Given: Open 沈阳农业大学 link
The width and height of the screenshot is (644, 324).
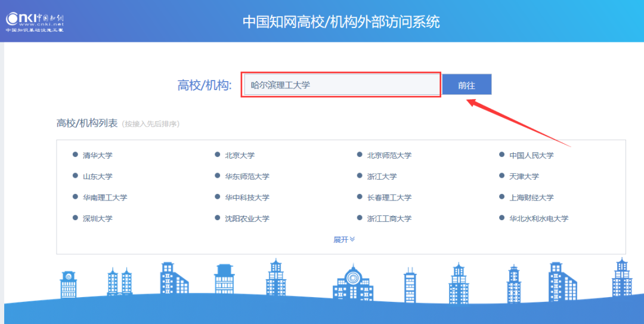Looking at the screenshot, I should point(247,218).
